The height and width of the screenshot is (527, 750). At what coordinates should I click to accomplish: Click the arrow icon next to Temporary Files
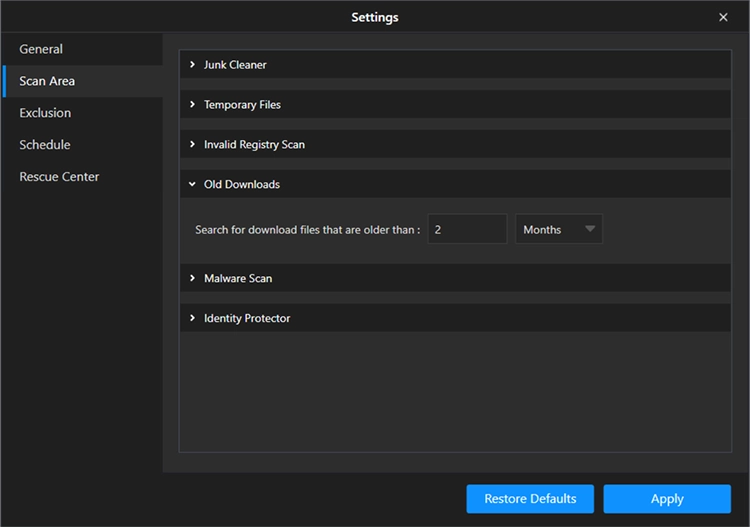click(192, 105)
